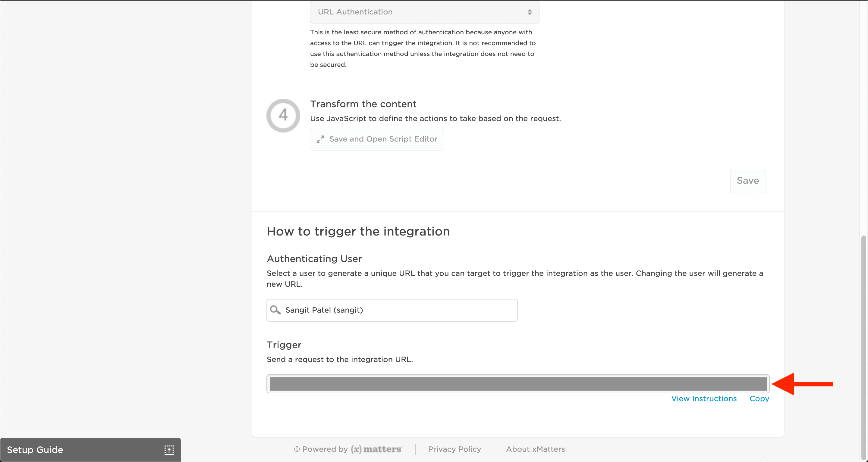Expand the Setup Guide panel
This screenshot has height=462, width=868.
[35, 450]
